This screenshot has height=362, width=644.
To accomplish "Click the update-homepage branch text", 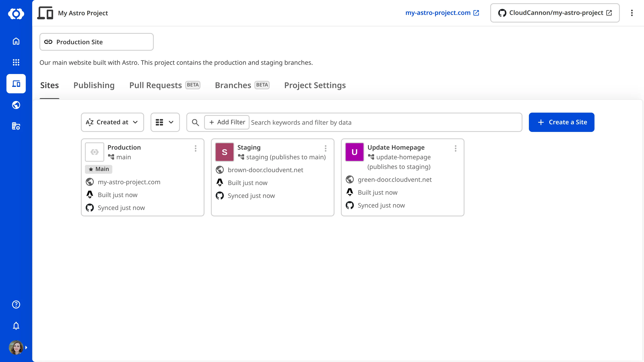I will (x=403, y=157).
